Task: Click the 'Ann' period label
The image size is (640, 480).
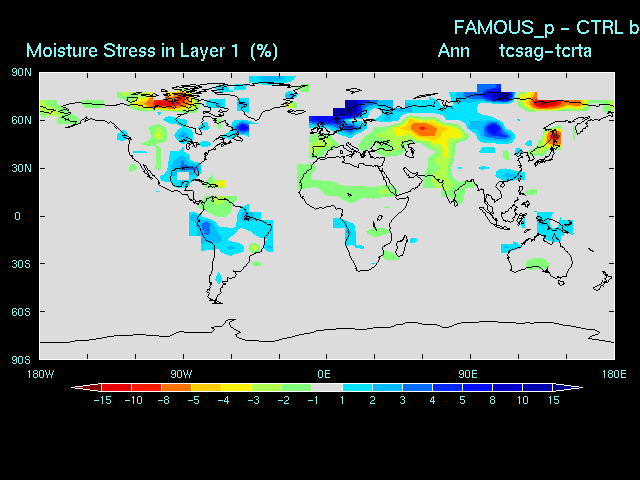Action: tap(453, 51)
